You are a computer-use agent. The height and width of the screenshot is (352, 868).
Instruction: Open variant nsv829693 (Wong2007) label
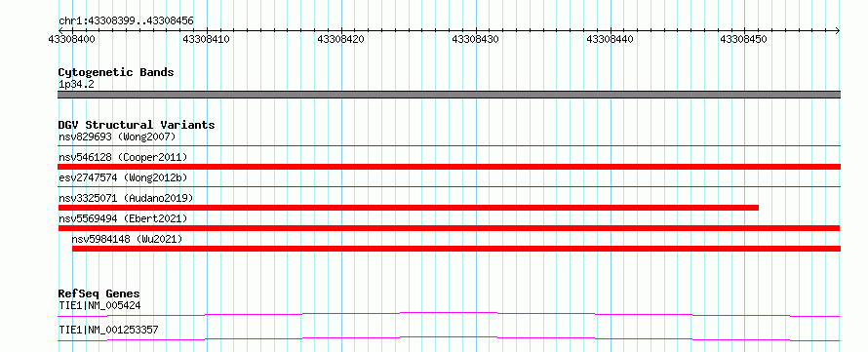point(117,137)
